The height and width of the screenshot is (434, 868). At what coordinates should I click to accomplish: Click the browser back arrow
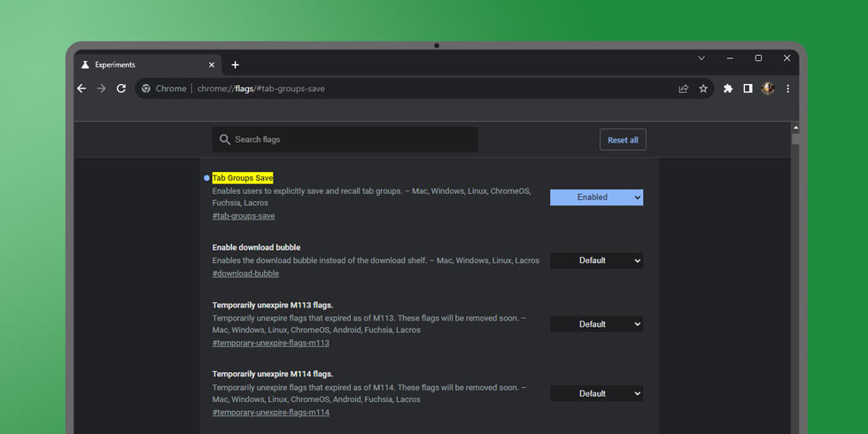81,89
